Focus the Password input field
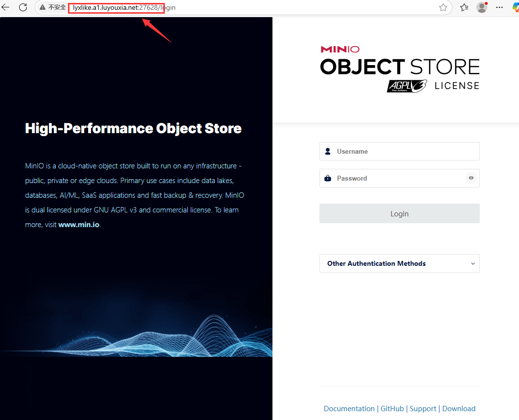 (400, 178)
